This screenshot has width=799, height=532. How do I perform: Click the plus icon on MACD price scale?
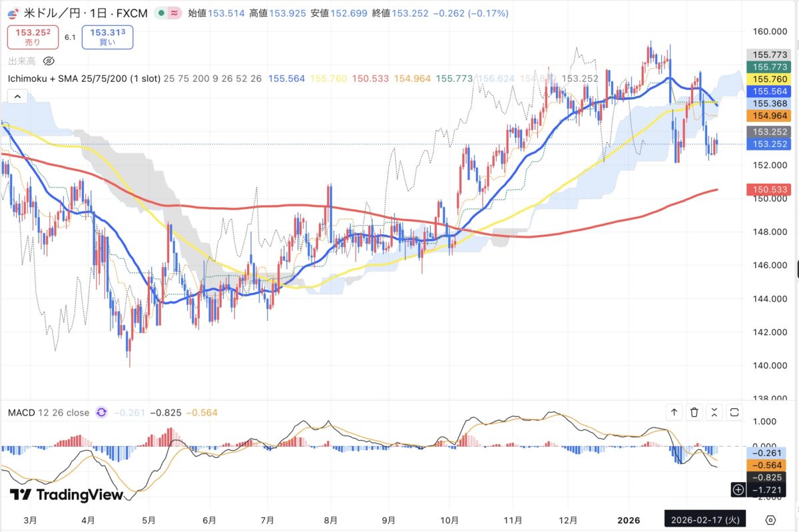coord(738,490)
